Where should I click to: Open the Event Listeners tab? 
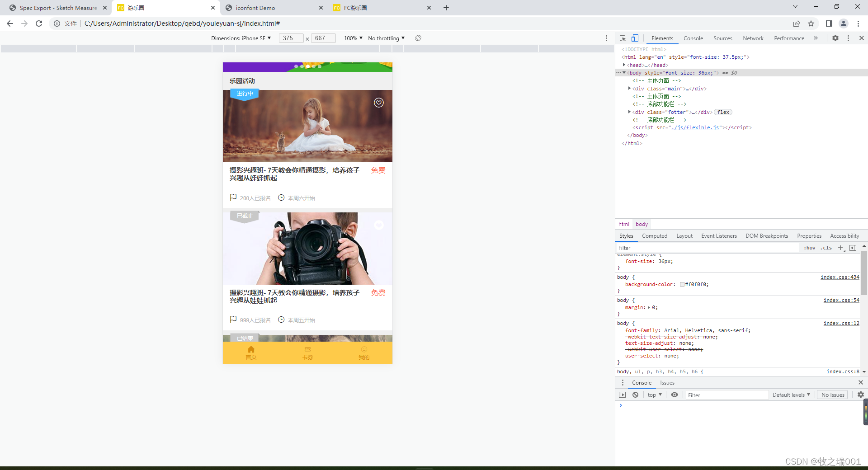719,236
